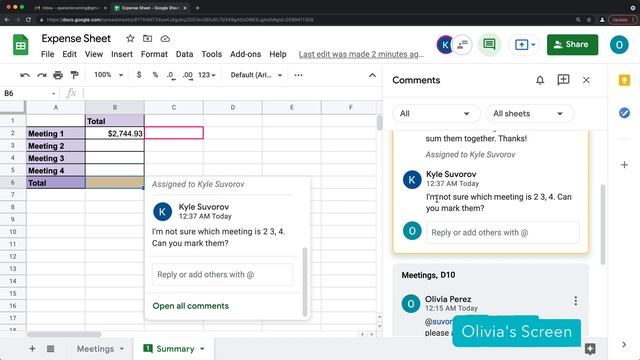Click the Share button

point(572,44)
